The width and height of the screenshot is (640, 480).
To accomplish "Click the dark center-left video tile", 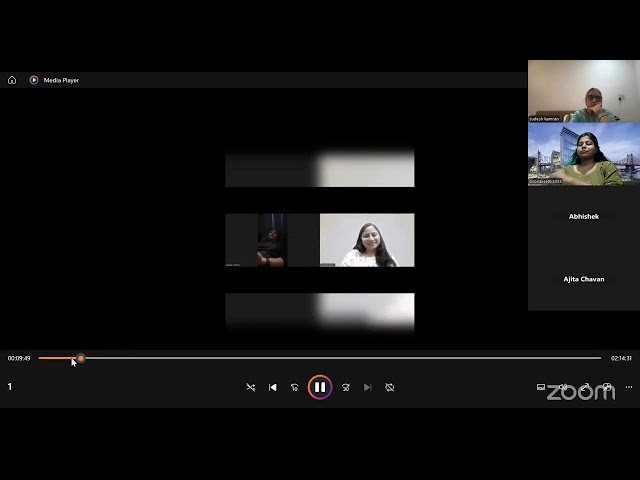I will (272, 240).
